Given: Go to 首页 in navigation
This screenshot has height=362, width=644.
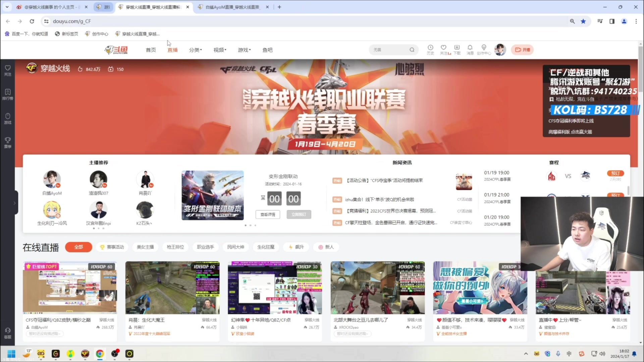Looking at the screenshot, I should 151,50.
